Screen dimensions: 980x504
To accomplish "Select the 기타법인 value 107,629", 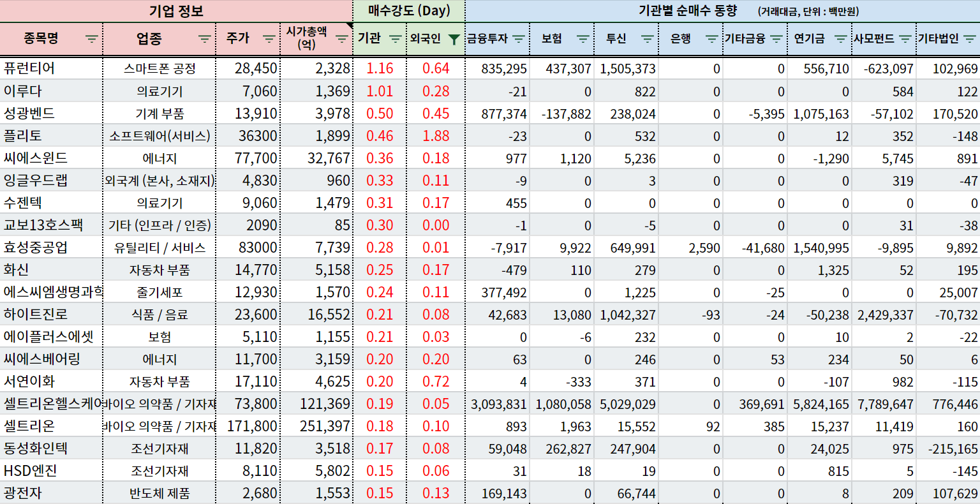I will (949, 493).
